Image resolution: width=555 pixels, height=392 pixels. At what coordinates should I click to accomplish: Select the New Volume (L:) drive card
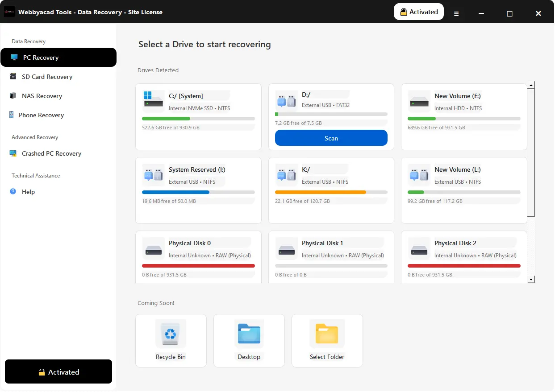(x=463, y=190)
